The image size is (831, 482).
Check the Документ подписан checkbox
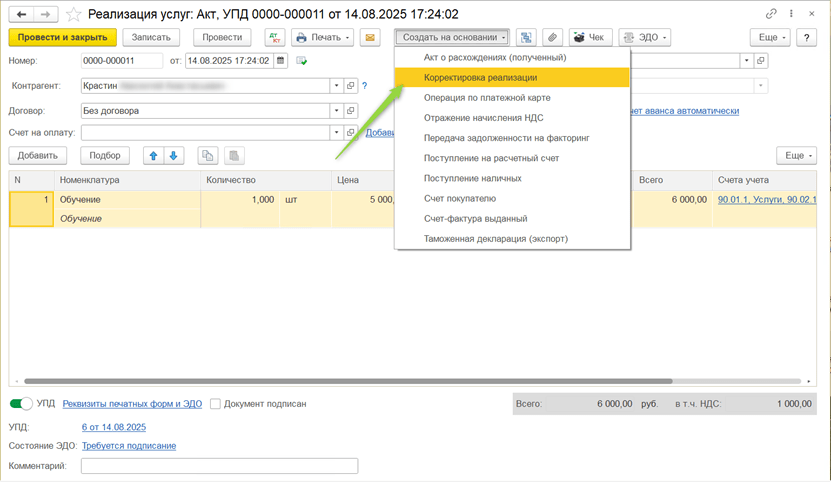tap(215, 404)
